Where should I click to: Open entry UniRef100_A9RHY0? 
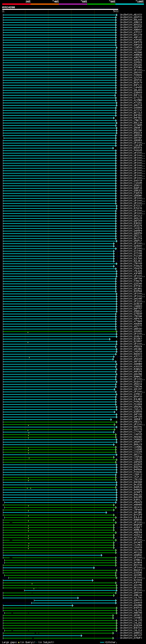click(131, 30)
